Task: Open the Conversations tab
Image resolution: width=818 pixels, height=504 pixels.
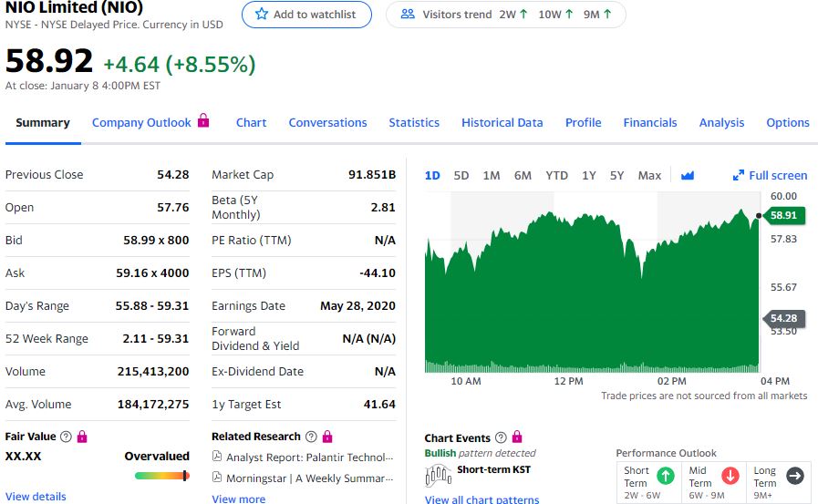Action: [327, 122]
